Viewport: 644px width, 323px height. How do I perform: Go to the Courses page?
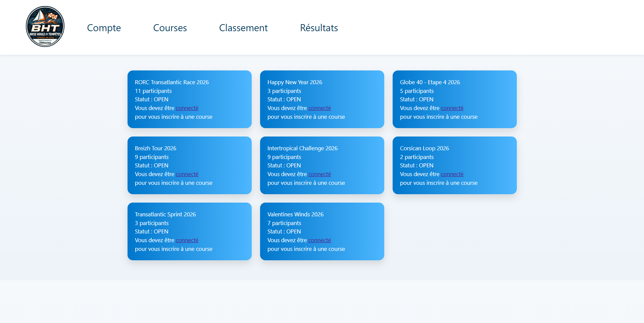point(170,28)
